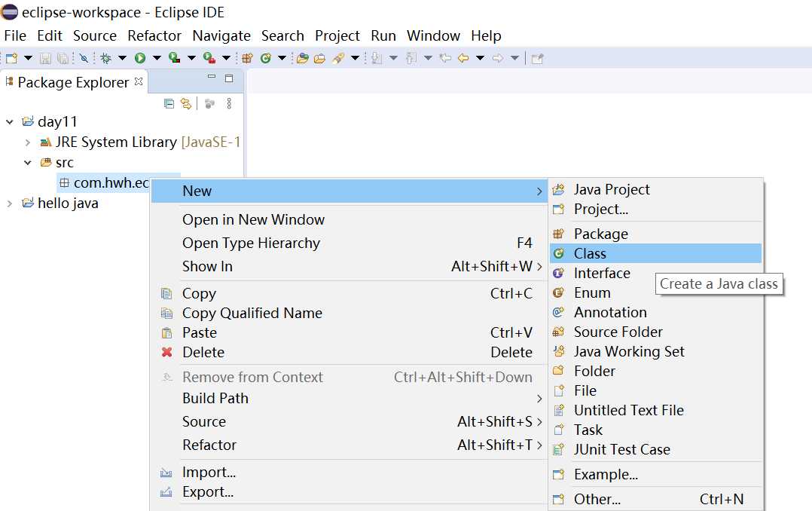Click the New Java Package toolbar icon

(247, 58)
